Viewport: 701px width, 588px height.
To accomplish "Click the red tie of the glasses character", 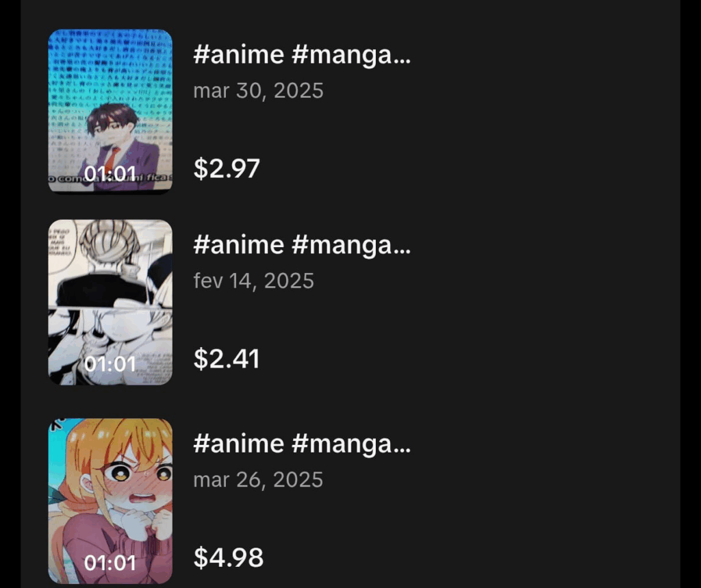I will click(110, 157).
